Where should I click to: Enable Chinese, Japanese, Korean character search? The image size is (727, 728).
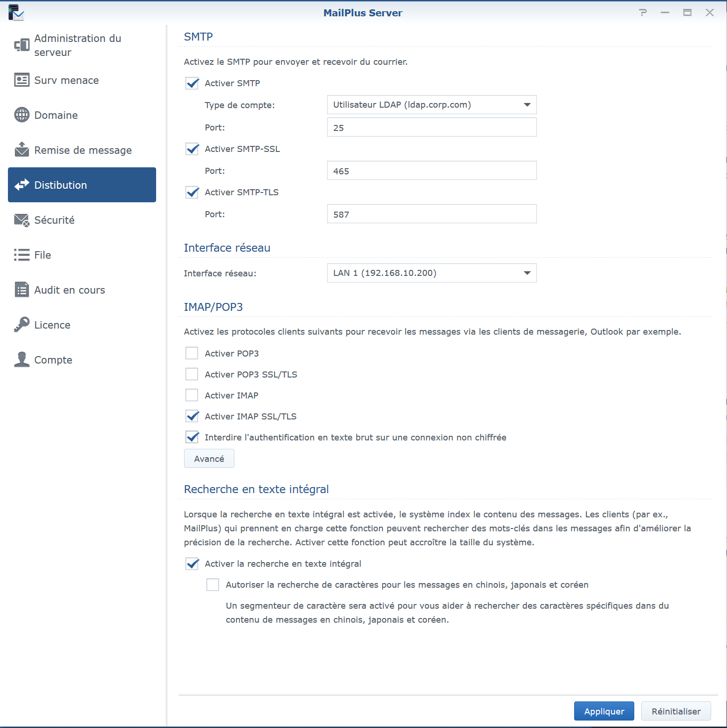[213, 585]
